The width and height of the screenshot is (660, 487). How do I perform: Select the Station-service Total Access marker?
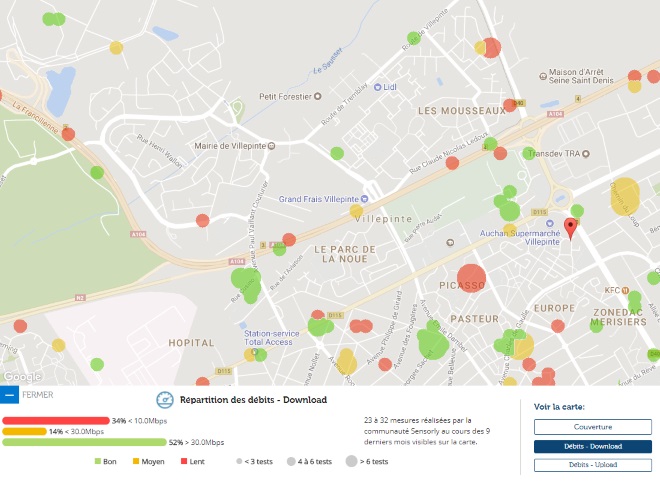click(254, 351)
